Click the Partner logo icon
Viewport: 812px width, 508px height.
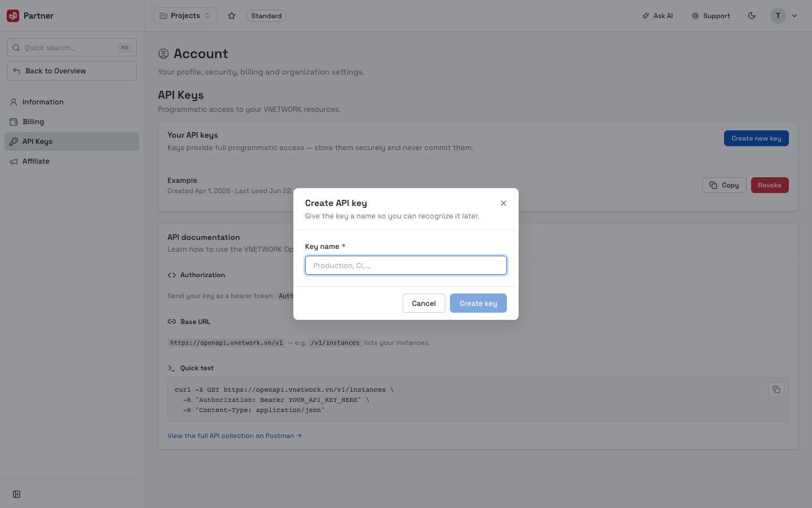click(13, 16)
